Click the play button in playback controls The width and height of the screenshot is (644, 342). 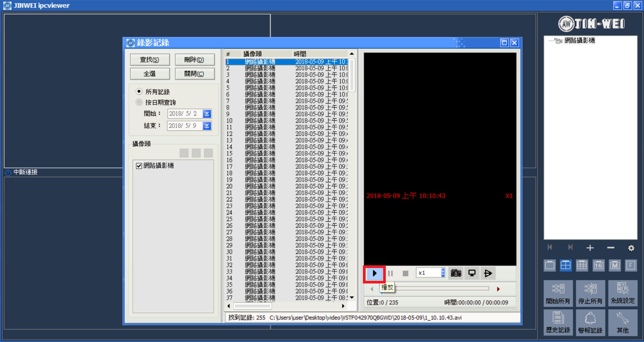[374, 273]
